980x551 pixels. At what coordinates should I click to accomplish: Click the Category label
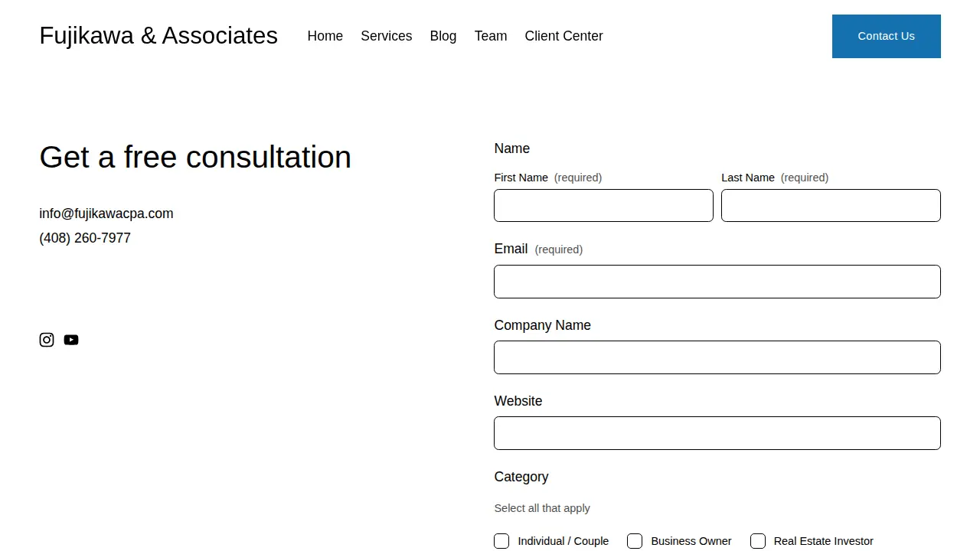pos(521,477)
